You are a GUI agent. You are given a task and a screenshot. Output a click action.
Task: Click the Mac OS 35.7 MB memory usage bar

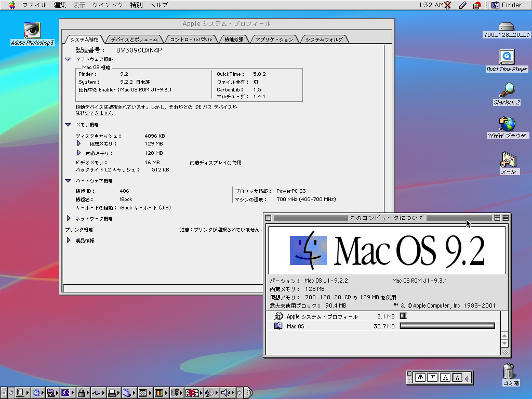(447, 326)
